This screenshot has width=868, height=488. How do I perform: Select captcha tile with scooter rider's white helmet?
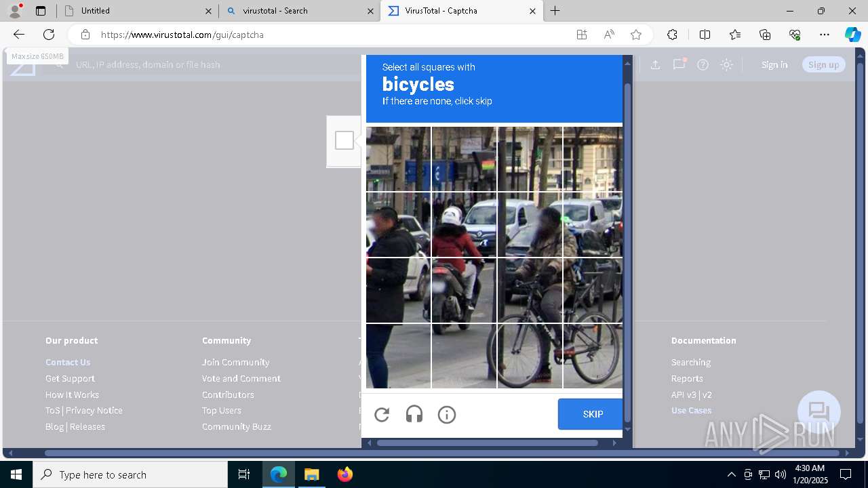point(465,225)
